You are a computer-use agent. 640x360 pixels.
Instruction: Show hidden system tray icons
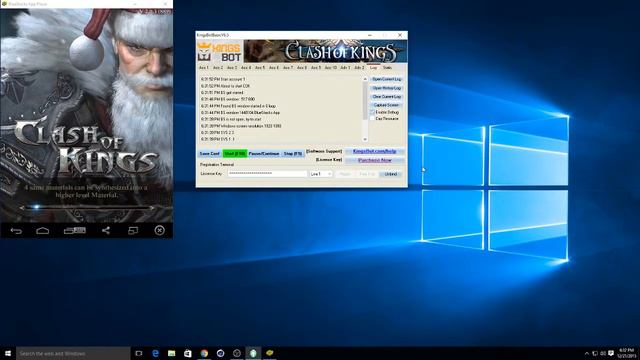587,353
